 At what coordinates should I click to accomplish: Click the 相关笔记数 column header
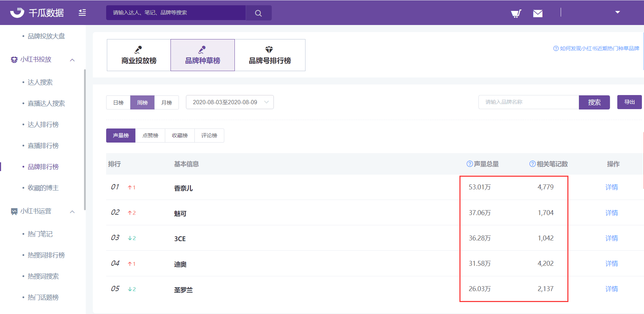click(552, 164)
